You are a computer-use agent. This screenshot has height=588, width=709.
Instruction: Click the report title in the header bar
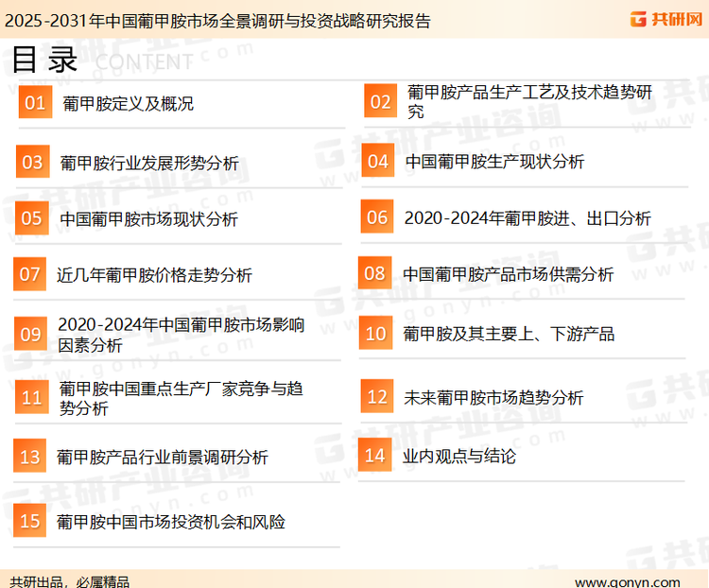coord(217,21)
